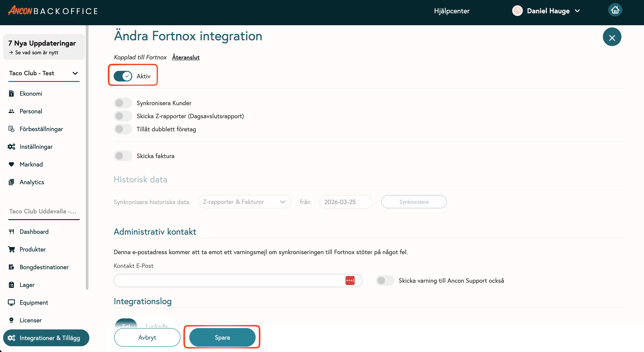Close the Fortnox integration panel

click(x=612, y=37)
